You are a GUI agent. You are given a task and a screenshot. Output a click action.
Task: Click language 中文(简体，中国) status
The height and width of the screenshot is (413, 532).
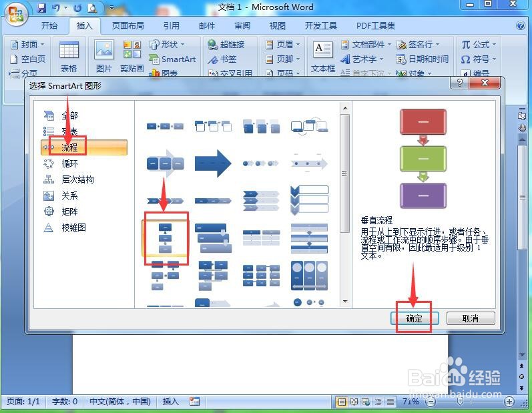click(119, 402)
